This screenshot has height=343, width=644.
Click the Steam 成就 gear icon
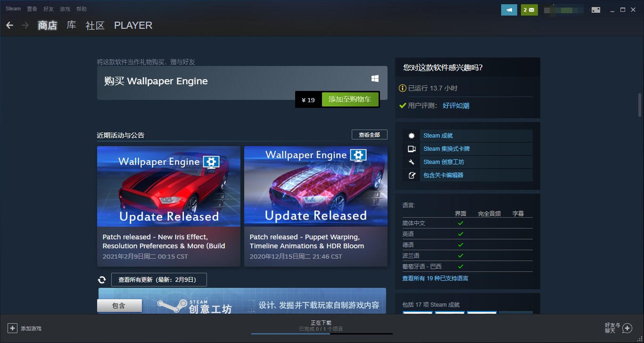[x=412, y=136]
